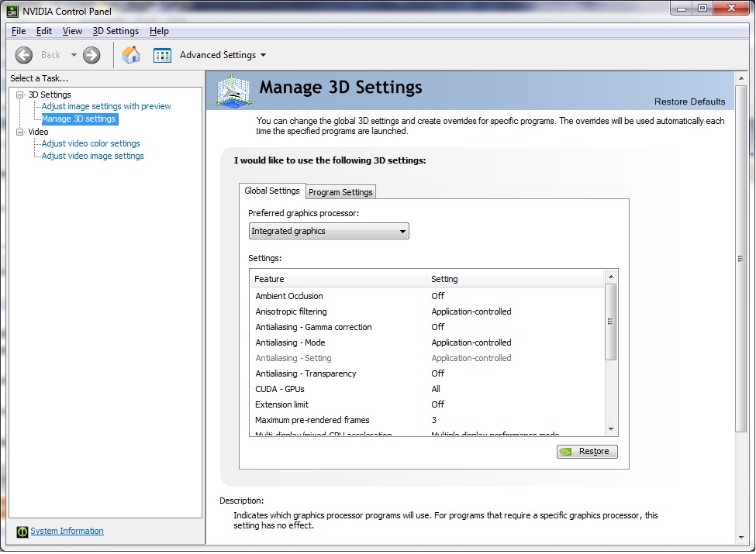Open the Help menu
This screenshot has height=554, width=756.
tap(159, 31)
